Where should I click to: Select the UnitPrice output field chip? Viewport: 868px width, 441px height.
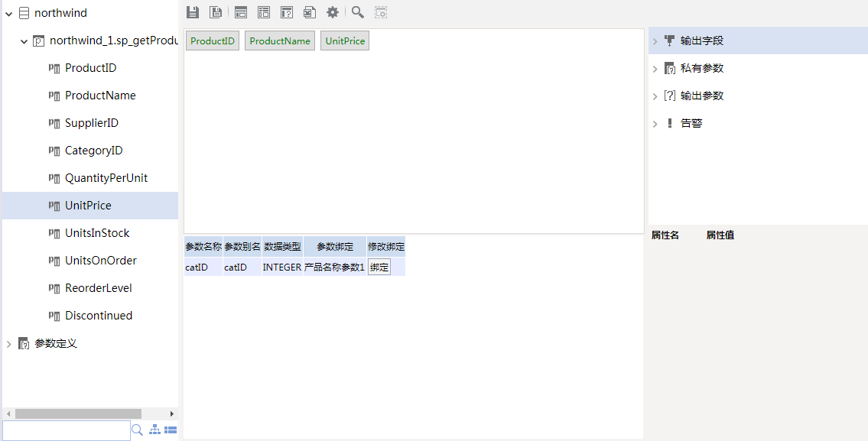[345, 41]
